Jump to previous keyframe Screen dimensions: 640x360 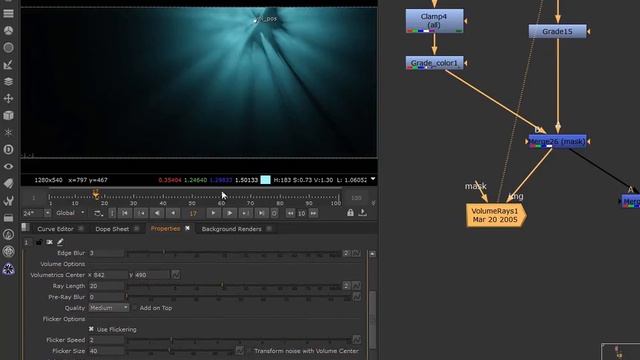tap(141, 213)
